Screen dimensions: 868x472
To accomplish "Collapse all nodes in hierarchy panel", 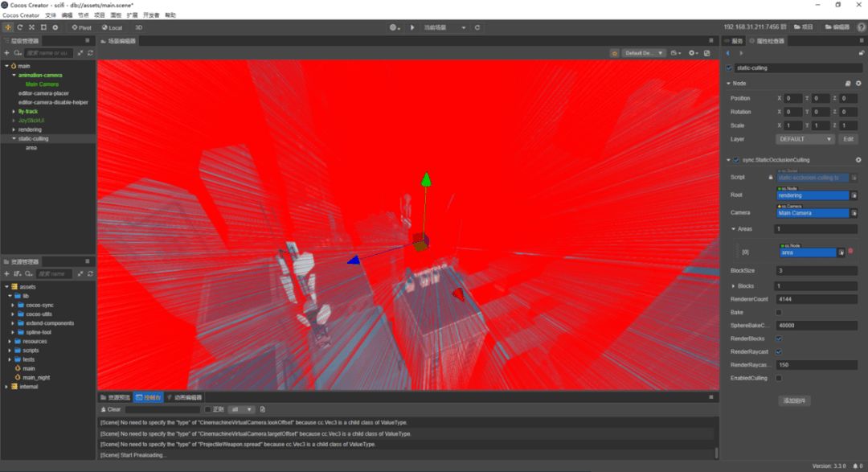I will click(80, 53).
